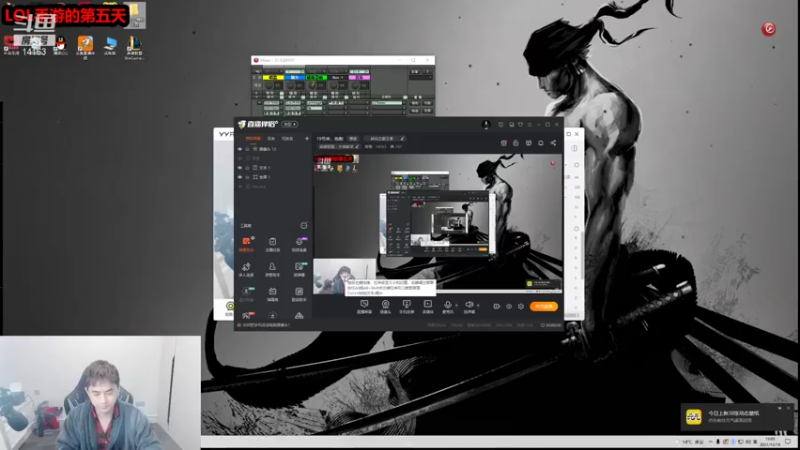Open the Windows notification center icon
The width and height of the screenshot is (800, 450).
(x=788, y=442)
